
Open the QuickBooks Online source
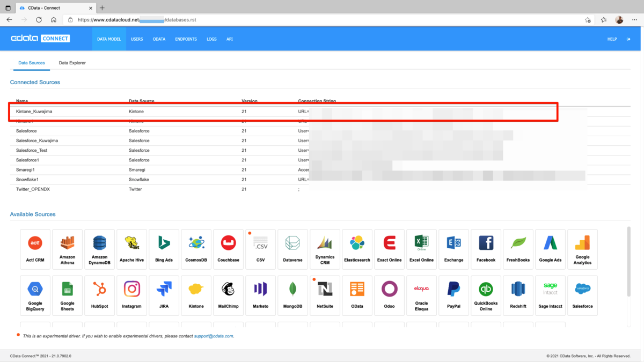[x=486, y=295]
